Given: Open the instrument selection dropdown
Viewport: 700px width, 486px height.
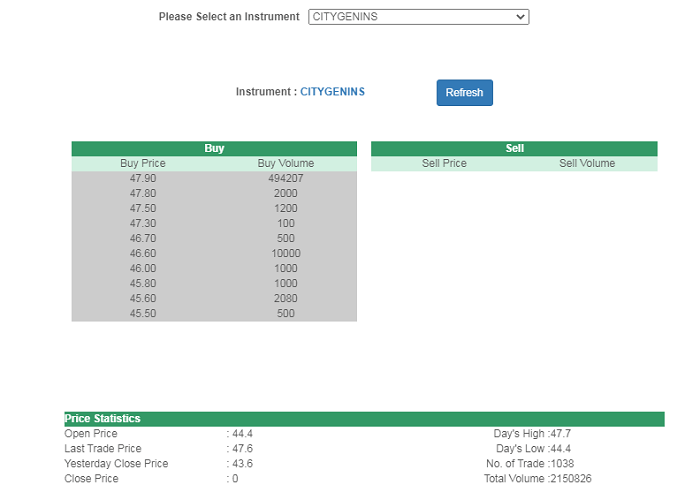Looking at the screenshot, I should tap(418, 17).
